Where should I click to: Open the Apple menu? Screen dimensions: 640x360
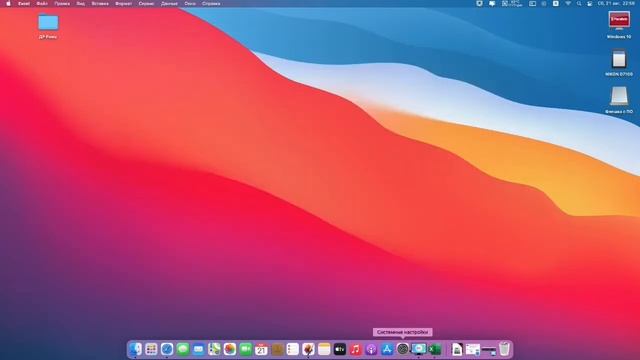tap(8, 4)
